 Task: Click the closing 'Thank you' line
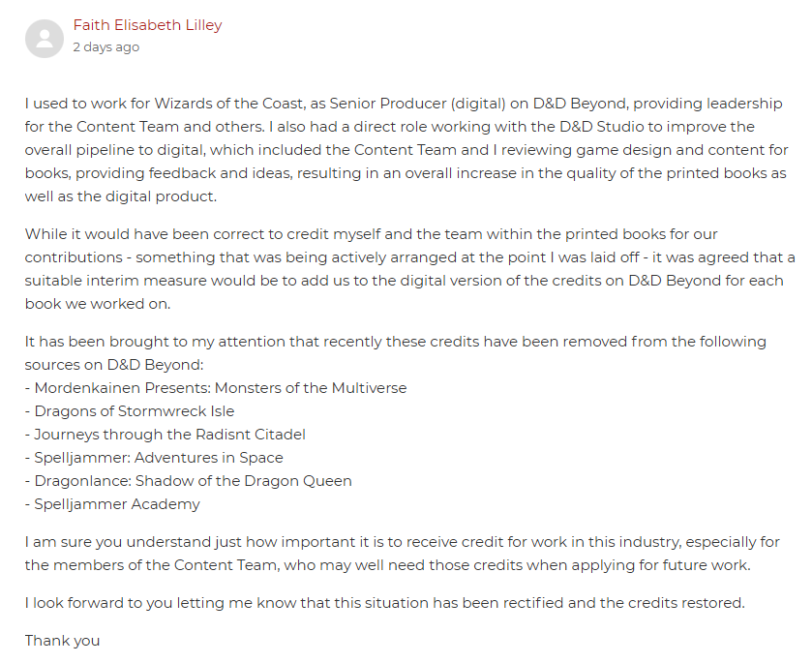point(62,641)
